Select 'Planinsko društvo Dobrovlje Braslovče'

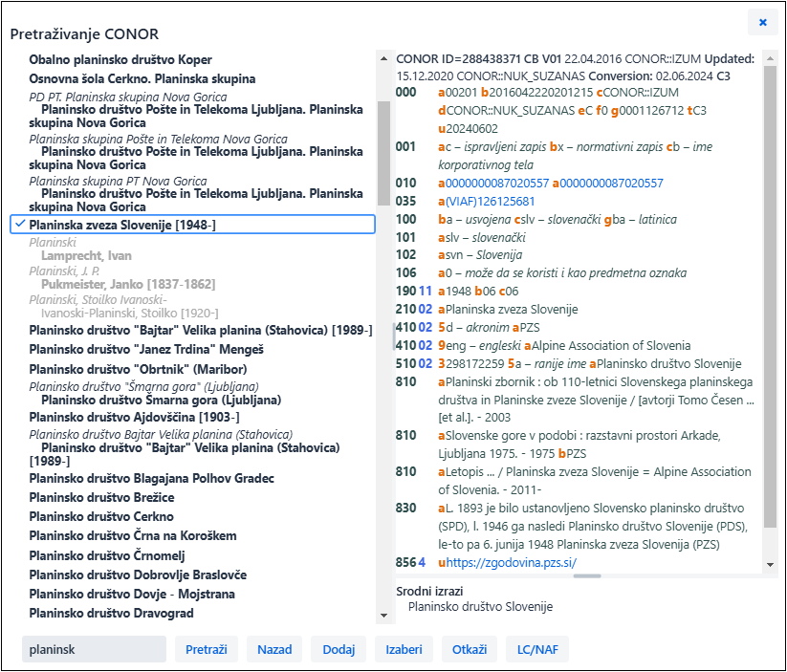[x=138, y=574]
